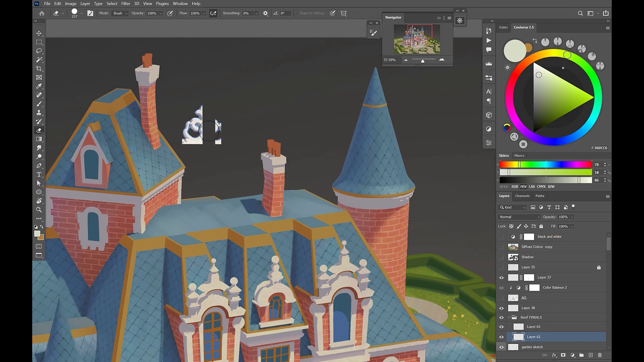The width and height of the screenshot is (644, 362).
Task: Select the Eraser tool in toolbar
Action: point(39,130)
